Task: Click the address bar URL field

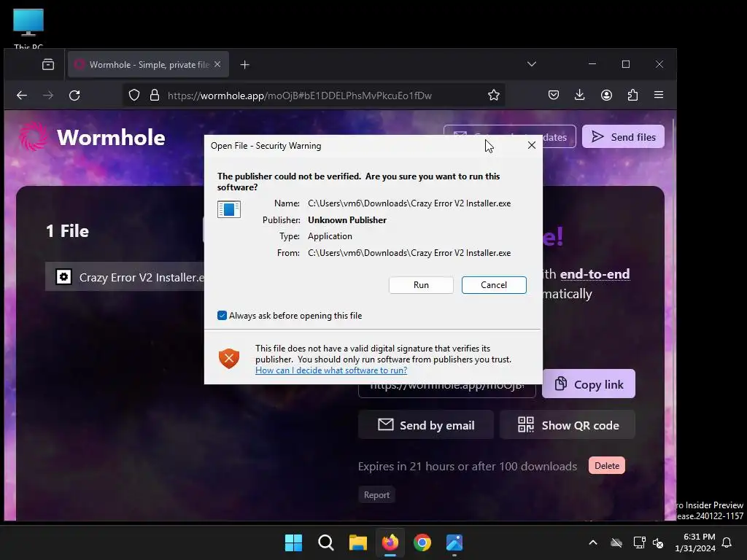Action: 314,96
